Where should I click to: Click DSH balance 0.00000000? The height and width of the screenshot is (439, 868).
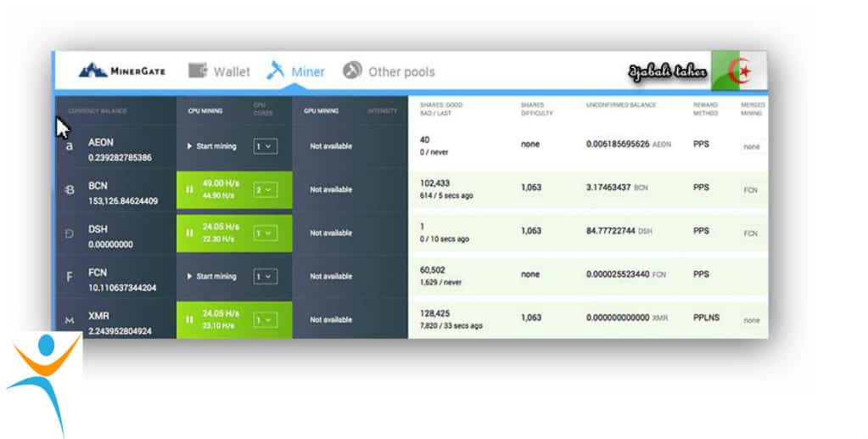click(110, 245)
